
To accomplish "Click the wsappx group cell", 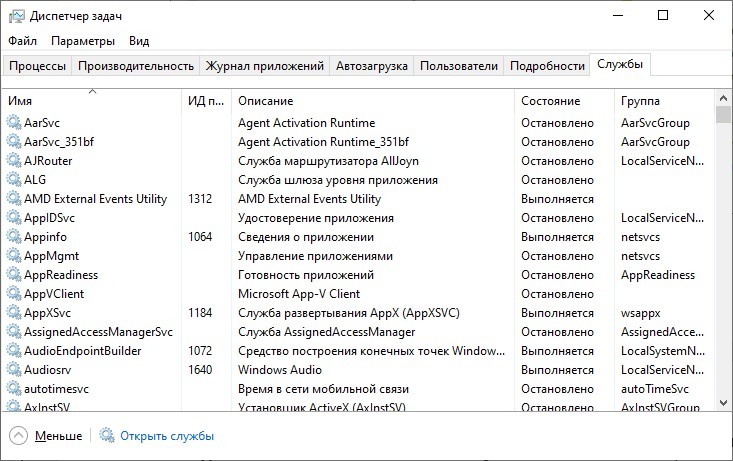I will pos(640,313).
